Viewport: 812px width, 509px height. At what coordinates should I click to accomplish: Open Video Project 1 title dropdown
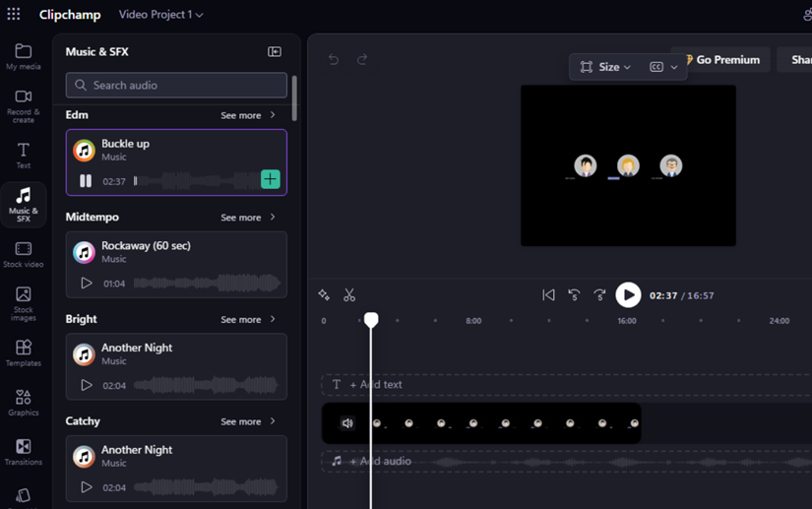[x=160, y=15]
